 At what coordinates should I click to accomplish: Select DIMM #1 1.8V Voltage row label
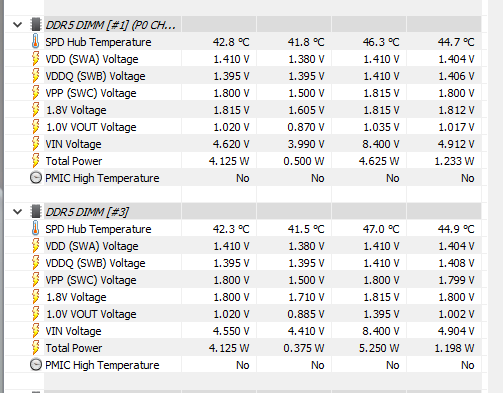[76, 110]
